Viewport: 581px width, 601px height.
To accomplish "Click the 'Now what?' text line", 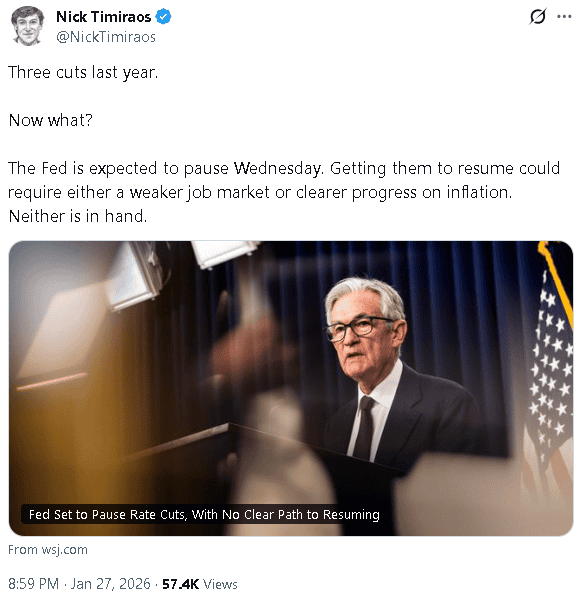I will [51, 120].
